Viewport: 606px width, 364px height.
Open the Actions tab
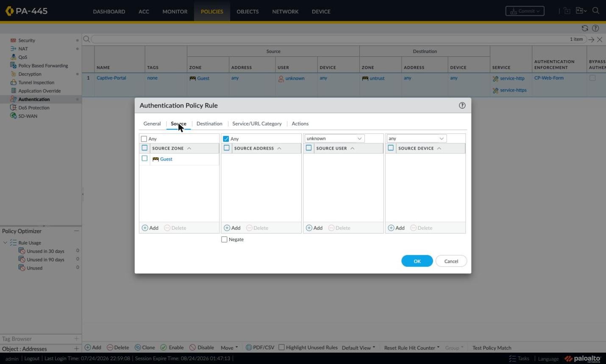click(x=300, y=124)
